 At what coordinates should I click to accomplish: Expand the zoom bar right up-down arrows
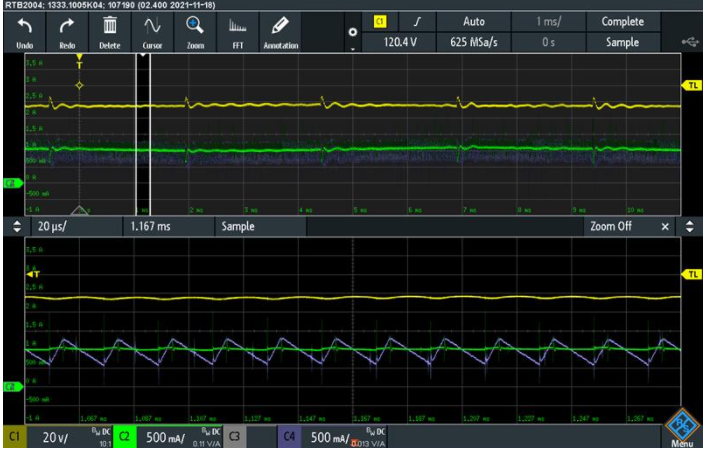tap(688, 227)
